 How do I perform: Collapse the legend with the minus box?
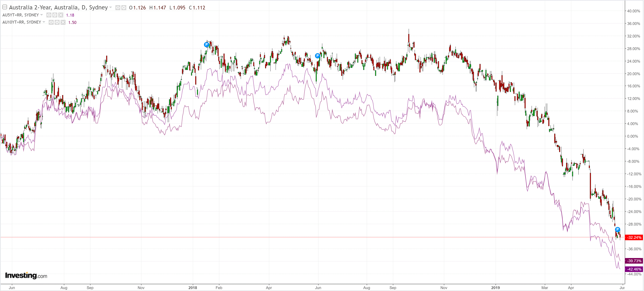tap(5, 7)
